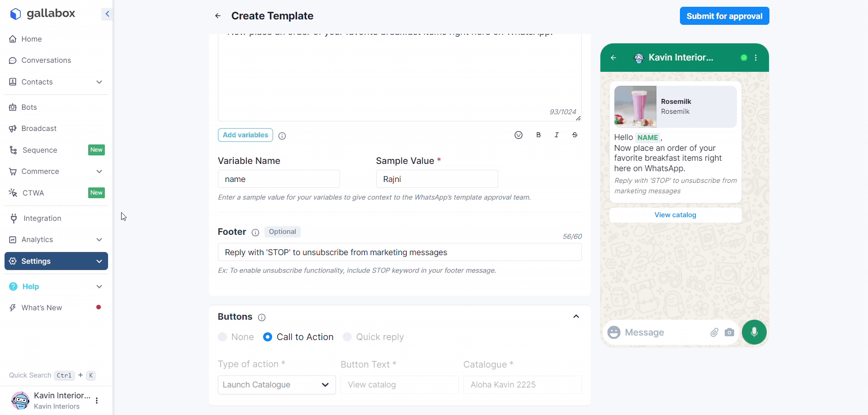Insert an emoji using the smiley icon
The width and height of the screenshot is (868, 415).
(x=519, y=135)
